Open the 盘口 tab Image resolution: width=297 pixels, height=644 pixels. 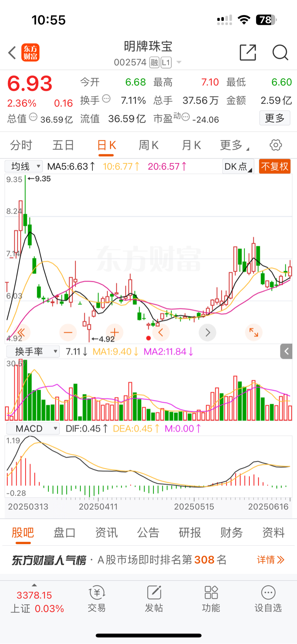65,532
